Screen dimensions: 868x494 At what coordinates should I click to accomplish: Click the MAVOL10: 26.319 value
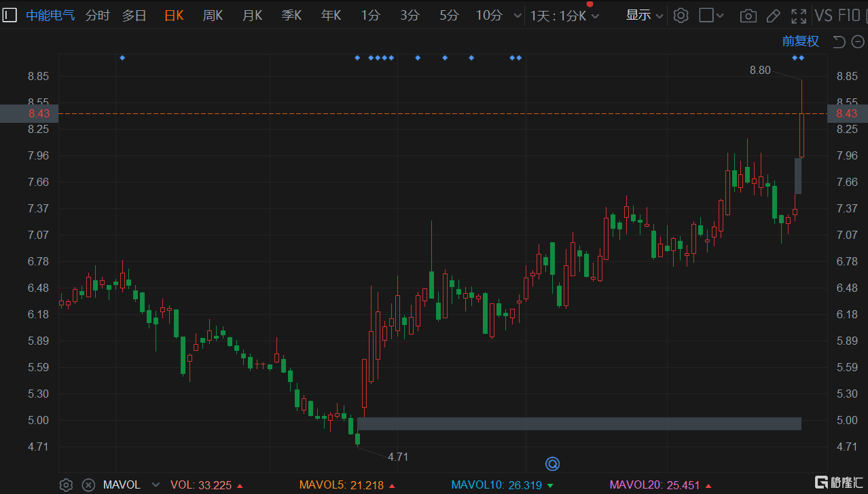pos(496,485)
